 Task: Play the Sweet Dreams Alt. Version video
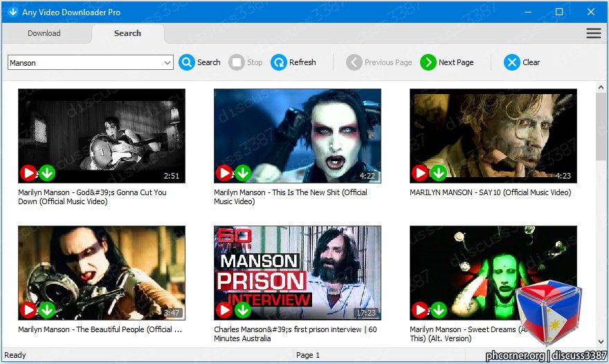coord(420,310)
